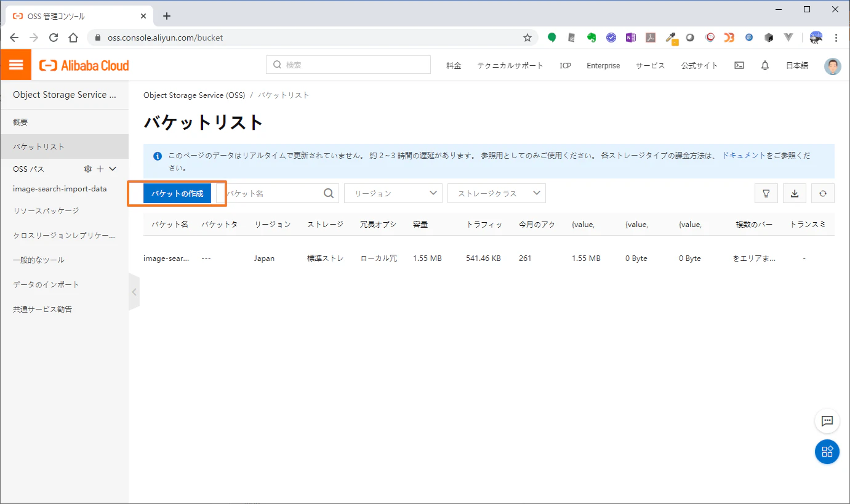850x504 pixels.
Task: Open the Cloud Shell terminal icon
Action: tap(740, 65)
